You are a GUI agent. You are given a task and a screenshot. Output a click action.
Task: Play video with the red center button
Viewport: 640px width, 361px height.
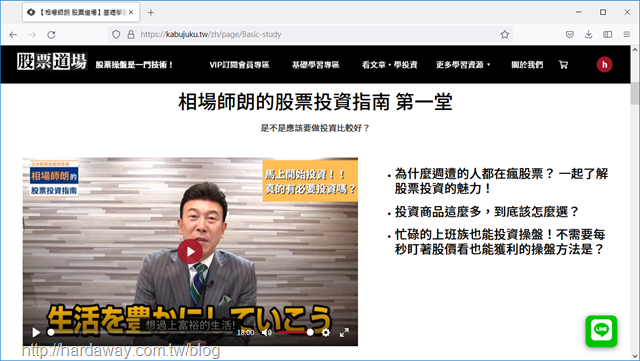point(190,252)
